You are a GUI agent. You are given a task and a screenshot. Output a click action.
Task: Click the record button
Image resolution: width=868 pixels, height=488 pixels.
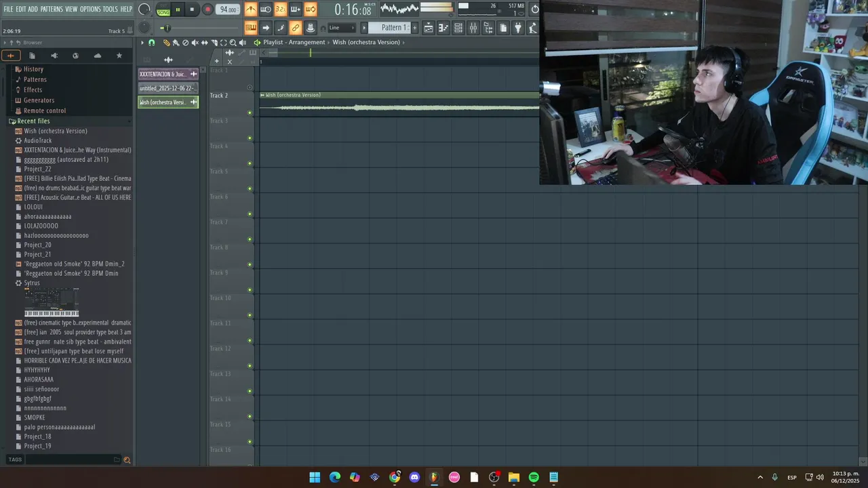pos(208,9)
